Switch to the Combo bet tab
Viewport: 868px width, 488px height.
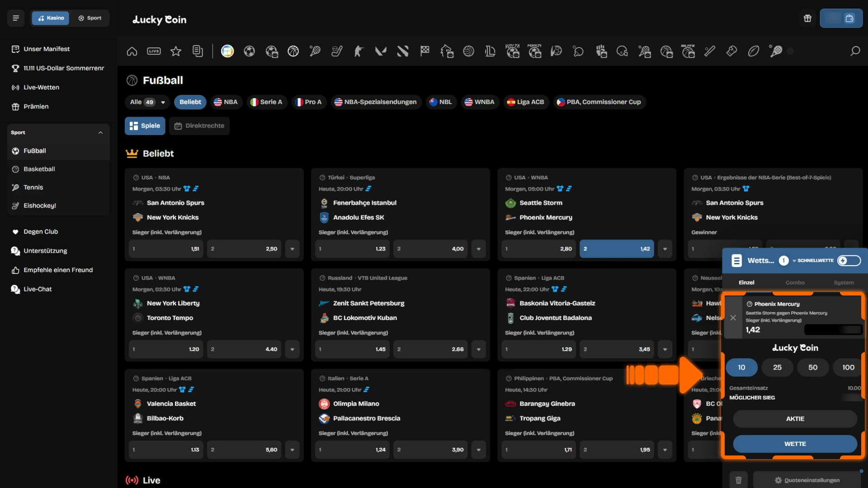tap(795, 282)
